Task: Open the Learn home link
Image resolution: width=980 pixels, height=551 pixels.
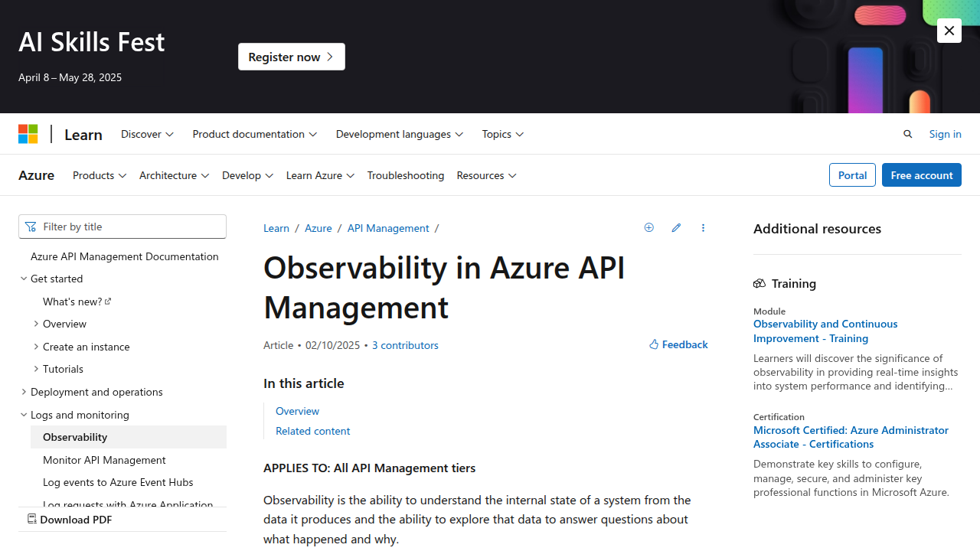Action: tap(83, 134)
